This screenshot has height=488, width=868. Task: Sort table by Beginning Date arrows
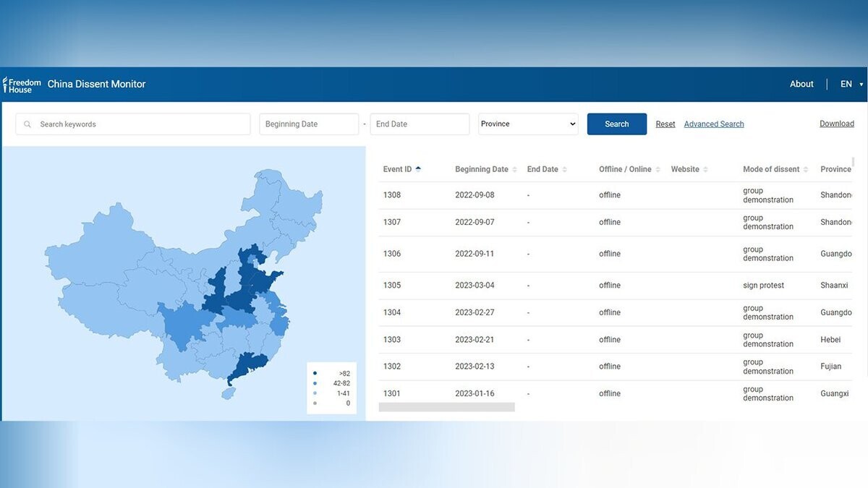point(515,170)
